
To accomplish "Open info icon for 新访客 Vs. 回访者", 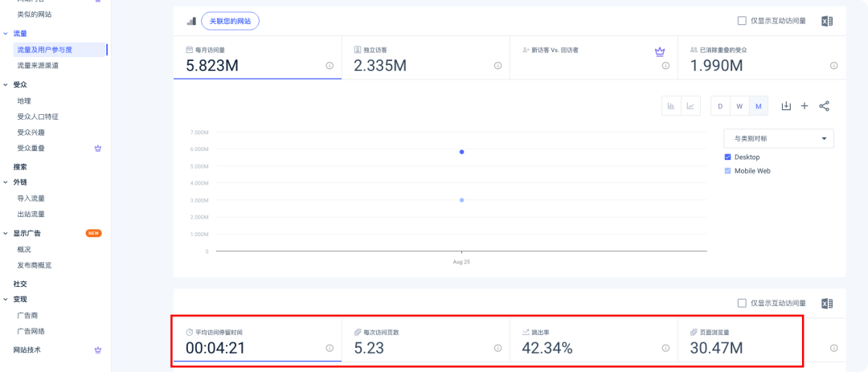I will click(x=666, y=65).
